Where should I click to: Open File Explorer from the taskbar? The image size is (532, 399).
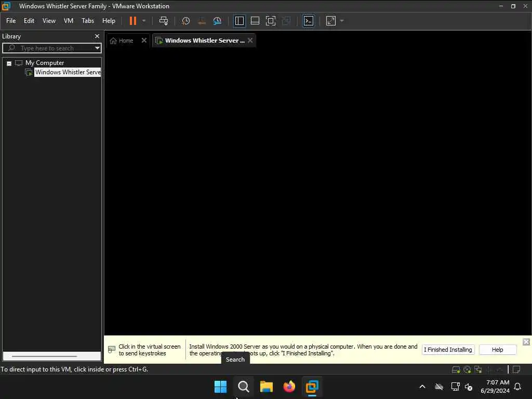pyautogui.click(x=267, y=387)
